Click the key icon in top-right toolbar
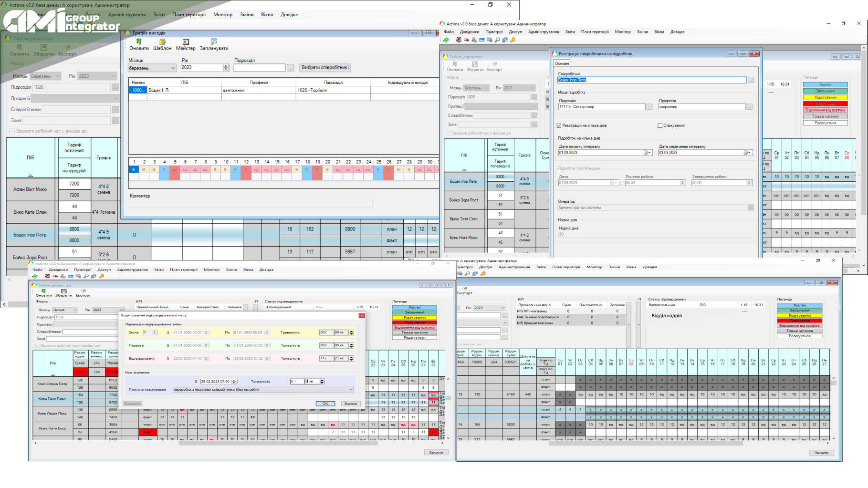Screen dimensions: 868x488 point(513,40)
